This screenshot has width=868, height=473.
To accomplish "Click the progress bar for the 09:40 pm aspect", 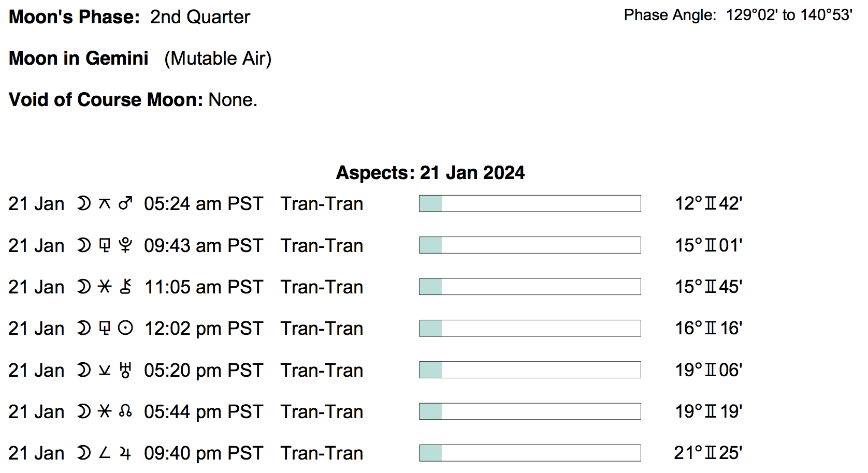I will click(530, 453).
